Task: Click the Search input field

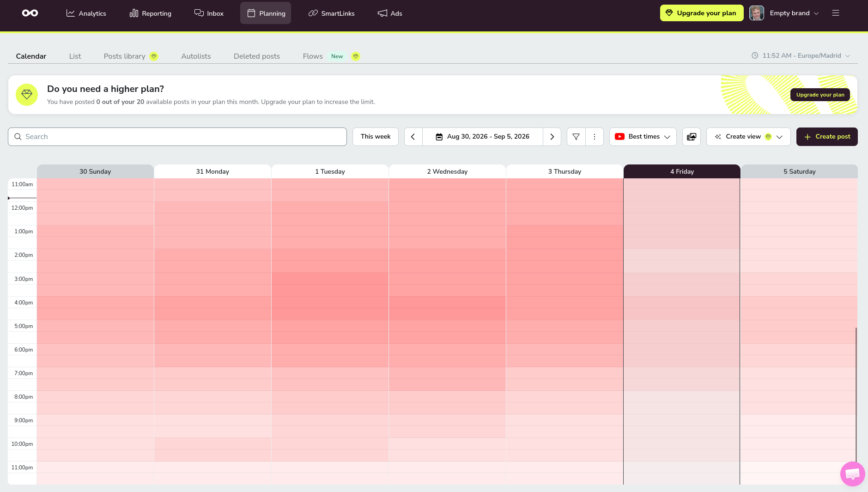Action: coord(177,137)
